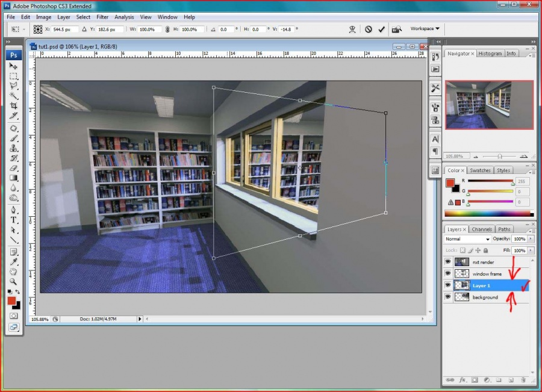The height and width of the screenshot is (392, 542).
Task: Switch to the Channels tab
Action: (x=481, y=229)
